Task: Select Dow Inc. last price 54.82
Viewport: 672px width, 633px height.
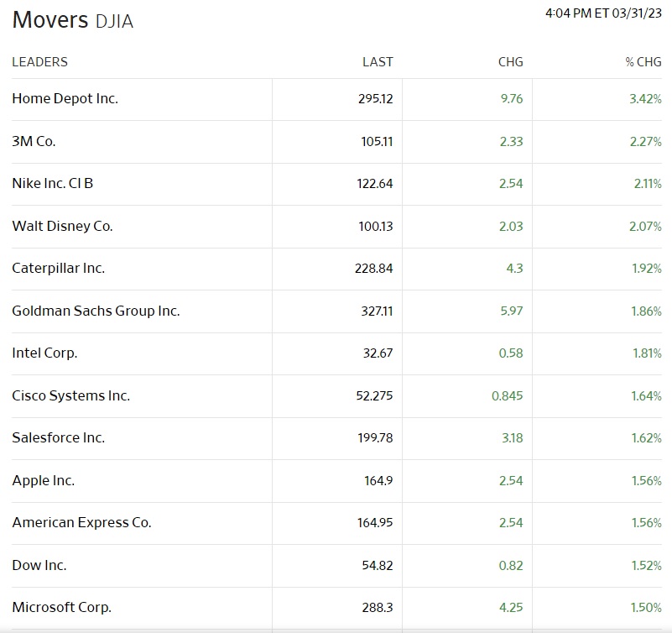Action: (378, 565)
